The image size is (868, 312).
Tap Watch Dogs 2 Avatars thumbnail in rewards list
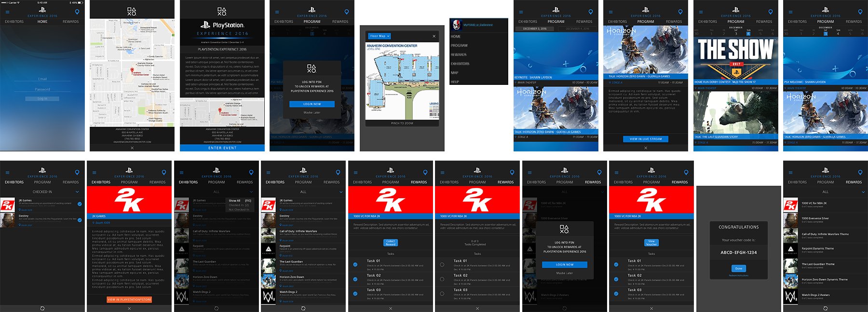coord(791,296)
